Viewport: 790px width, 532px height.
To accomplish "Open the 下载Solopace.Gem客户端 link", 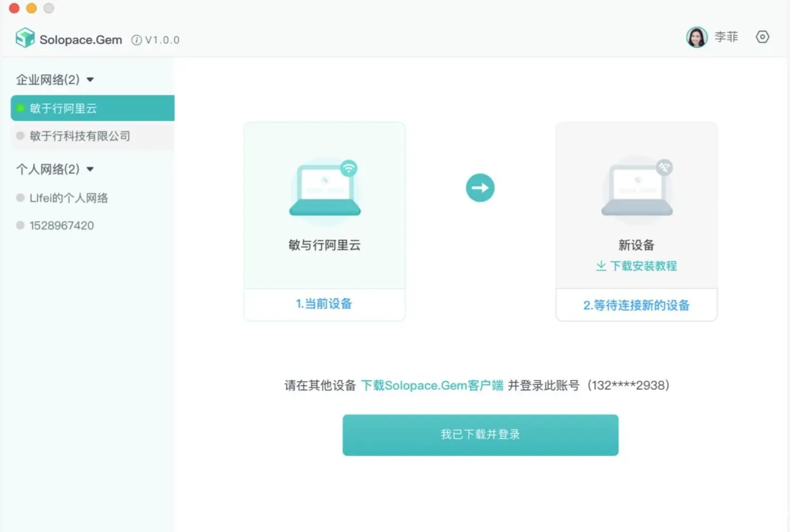I will (x=432, y=385).
